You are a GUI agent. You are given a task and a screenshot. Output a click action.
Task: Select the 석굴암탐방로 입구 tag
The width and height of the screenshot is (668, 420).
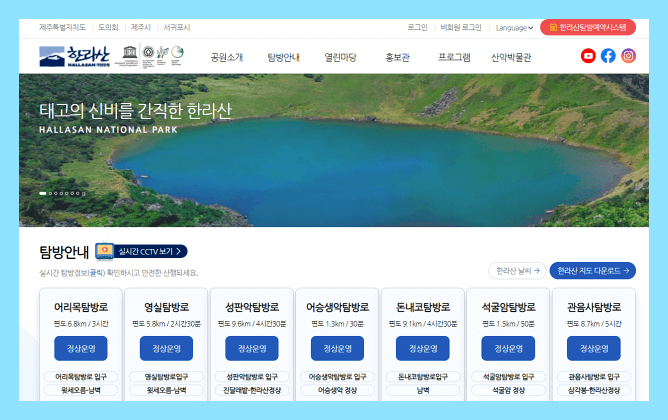(508, 377)
